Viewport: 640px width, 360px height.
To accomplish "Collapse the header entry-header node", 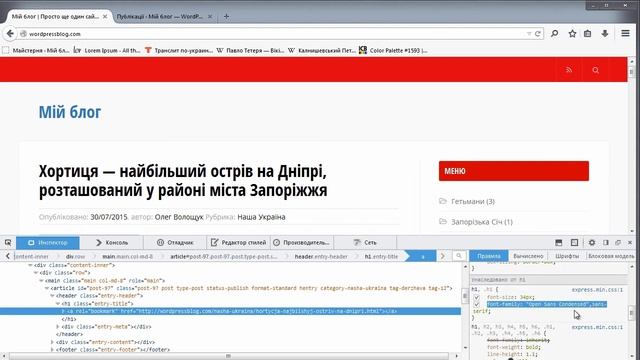I will pos(52,296).
